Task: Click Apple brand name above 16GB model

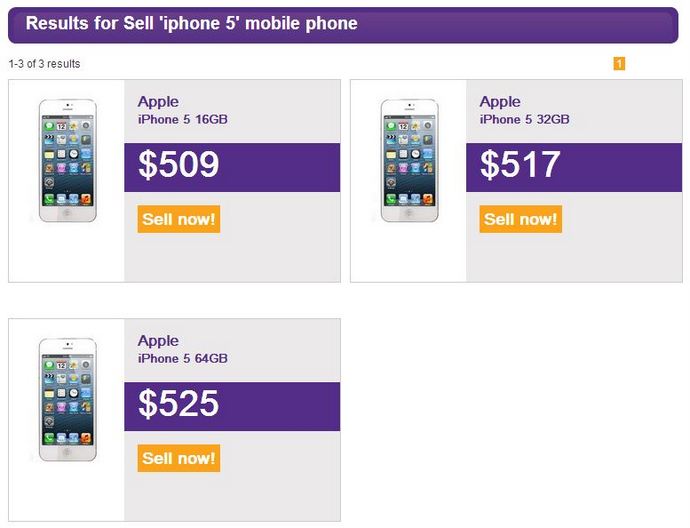Action: [158, 102]
